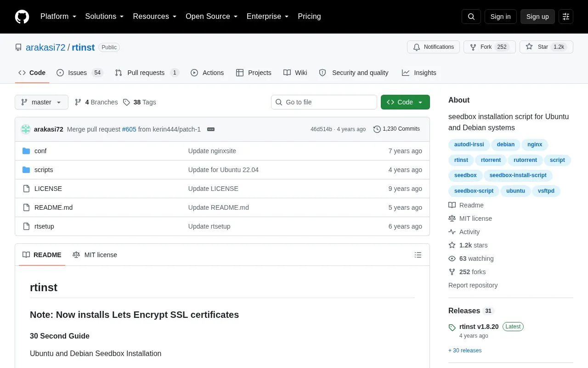Switch to the Issues tab
Image resolution: width=588 pixels, height=368 pixels.
click(x=80, y=73)
